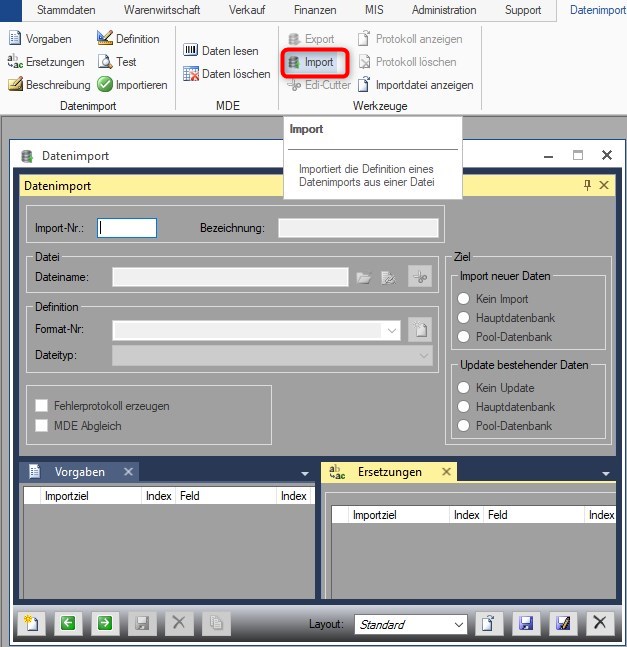
Task: Click the Beschreibung ribbon icon
Action: [x=17, y=85]
